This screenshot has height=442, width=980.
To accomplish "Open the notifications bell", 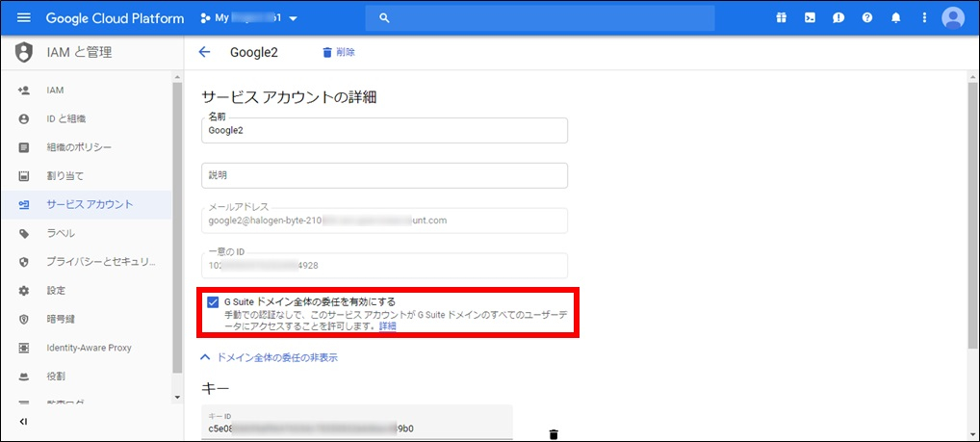I will point(895,18).
